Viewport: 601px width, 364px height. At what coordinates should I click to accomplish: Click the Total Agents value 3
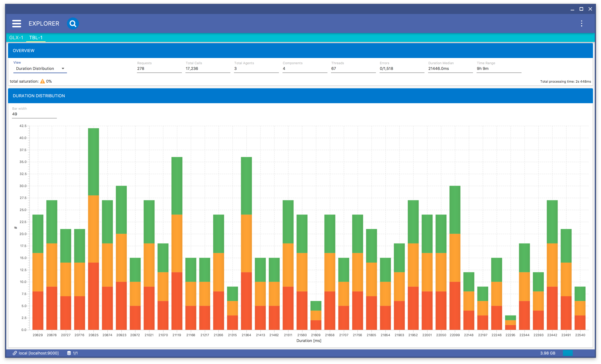pyautogui.click(x=256, y=69)
